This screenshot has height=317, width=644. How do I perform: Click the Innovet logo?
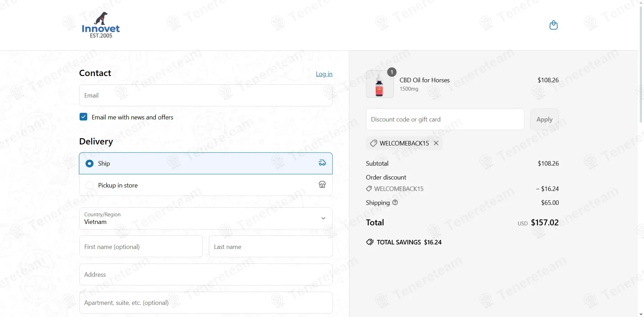tap(101, 25)
